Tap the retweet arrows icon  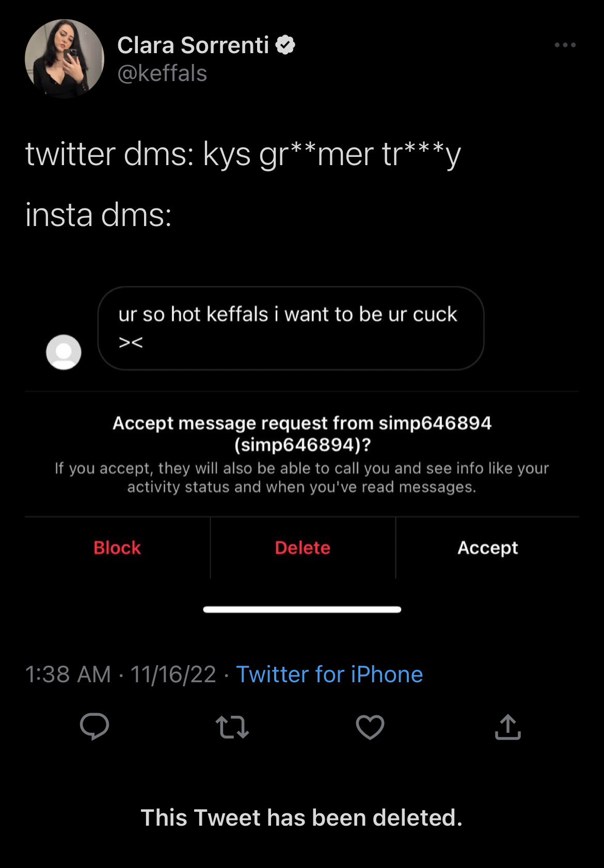(232, 727)
